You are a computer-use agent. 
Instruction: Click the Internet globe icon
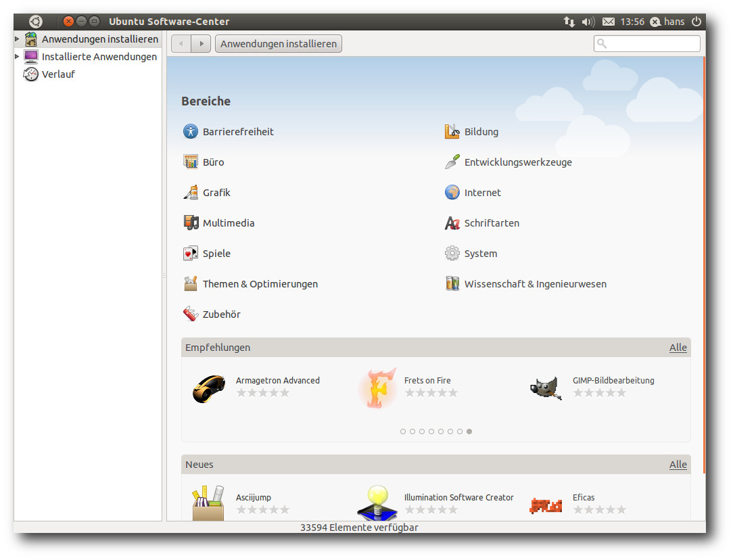point(452,193)
